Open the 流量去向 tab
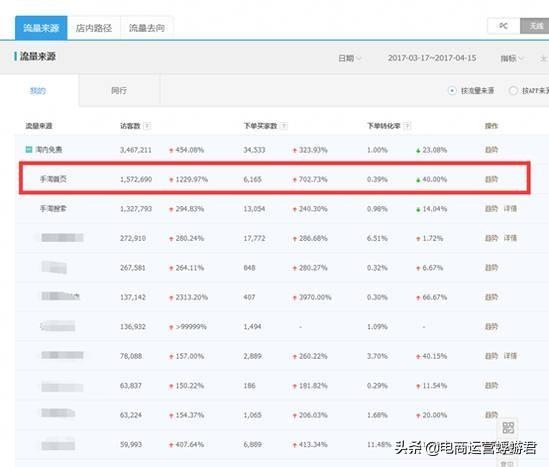Image resolution: width=549 pixels, height=467 pixels. click(147, 28)
